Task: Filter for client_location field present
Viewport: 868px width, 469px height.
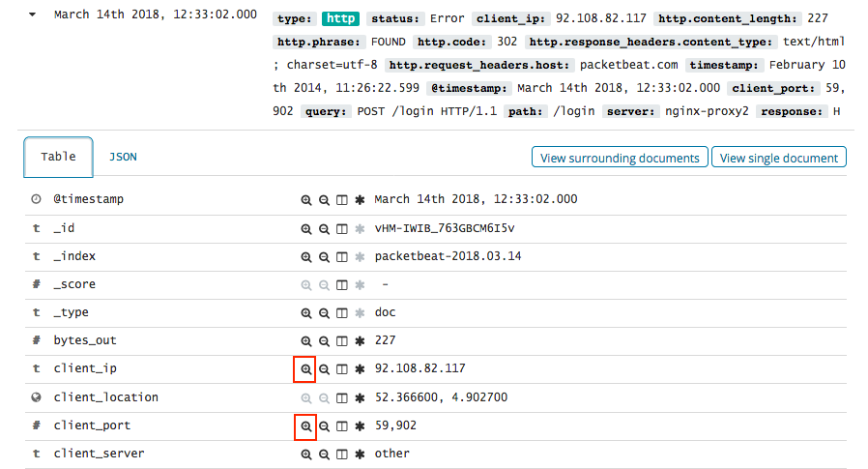Action: (360, 397)
